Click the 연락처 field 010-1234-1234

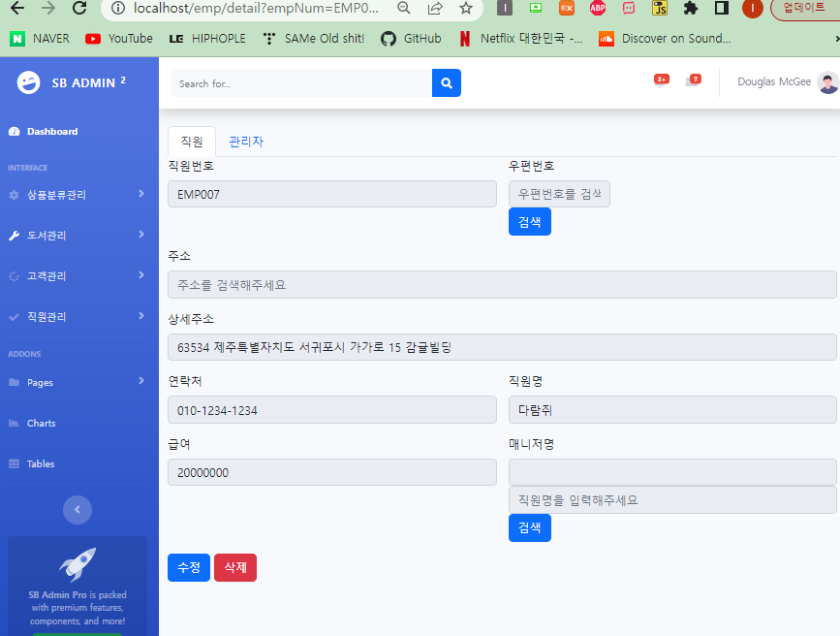332,410
